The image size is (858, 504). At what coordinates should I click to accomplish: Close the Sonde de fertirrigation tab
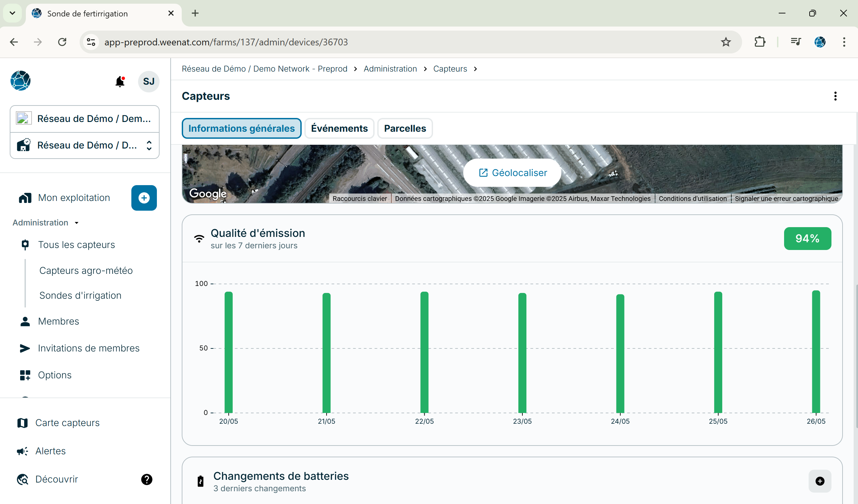171,13
